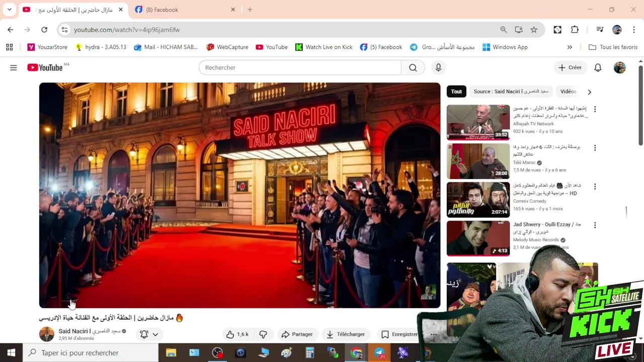Open the 2:07:14 Comnix Comedy thumbnail
Image resolution: width=644 pixels, height=362 pixels.
(x=478, y=200)
